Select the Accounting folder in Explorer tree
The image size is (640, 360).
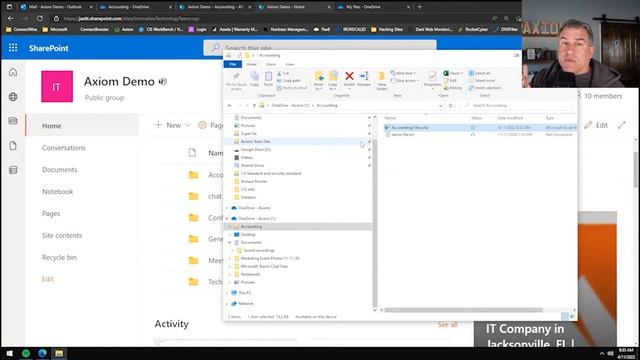pos(251,227)
